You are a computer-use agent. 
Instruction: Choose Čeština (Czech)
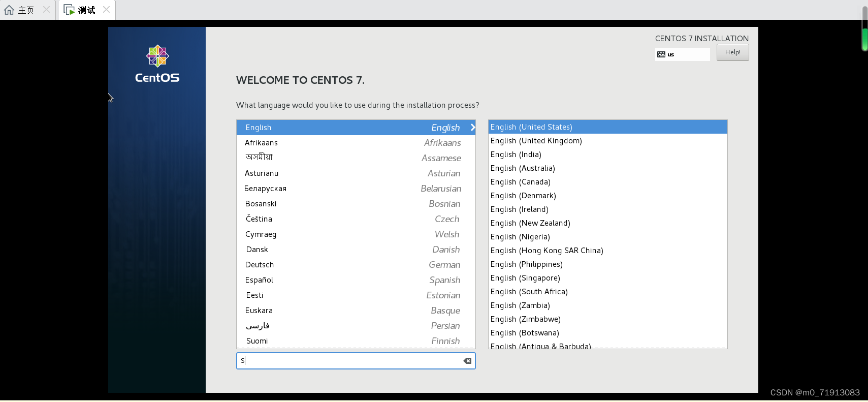[356, 219]
